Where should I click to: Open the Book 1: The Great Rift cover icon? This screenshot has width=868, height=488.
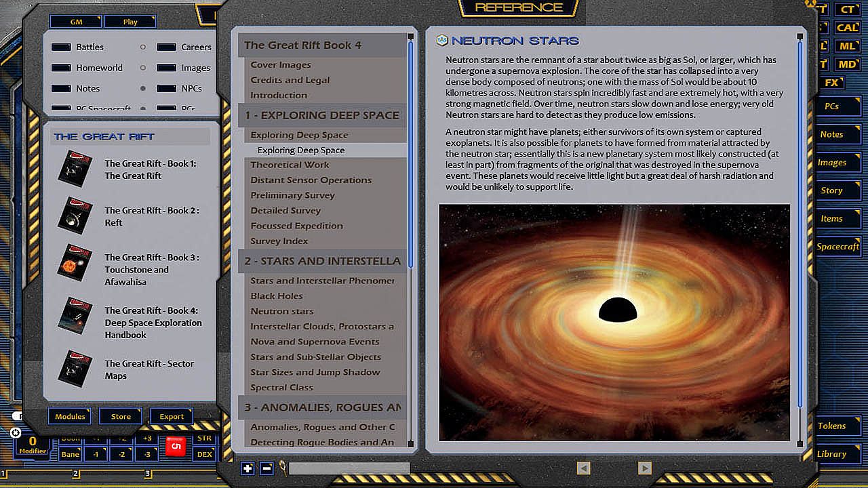point(75,169)
